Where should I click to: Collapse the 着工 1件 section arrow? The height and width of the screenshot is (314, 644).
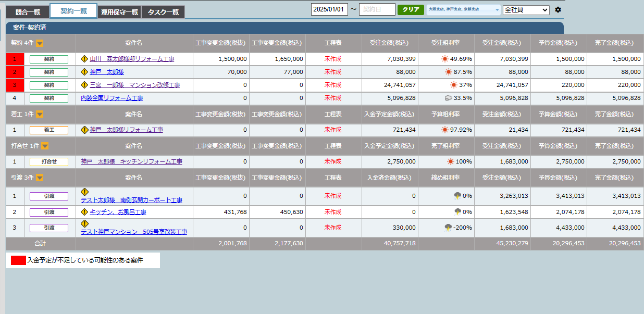40,114
